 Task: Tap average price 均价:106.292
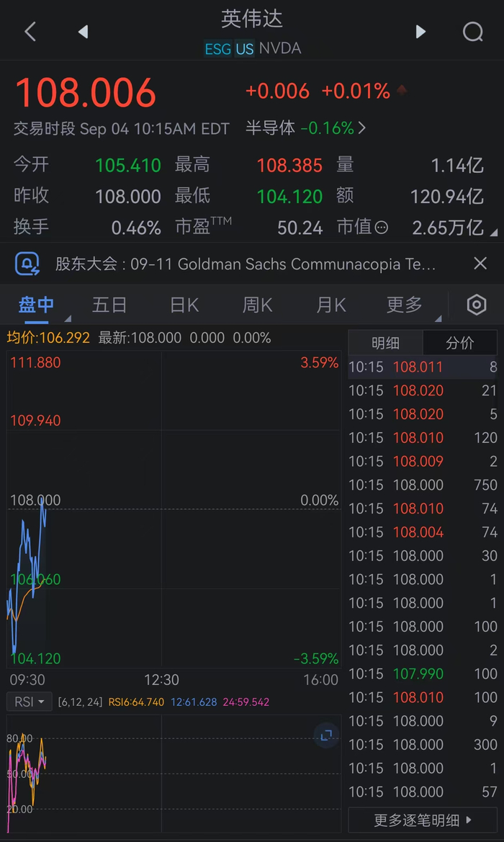(48, 338)
